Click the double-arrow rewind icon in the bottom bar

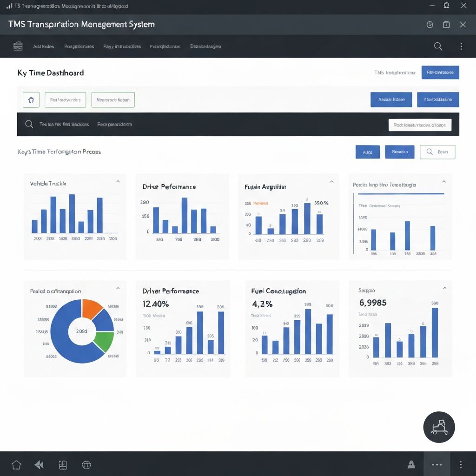(x=39, y=464)
